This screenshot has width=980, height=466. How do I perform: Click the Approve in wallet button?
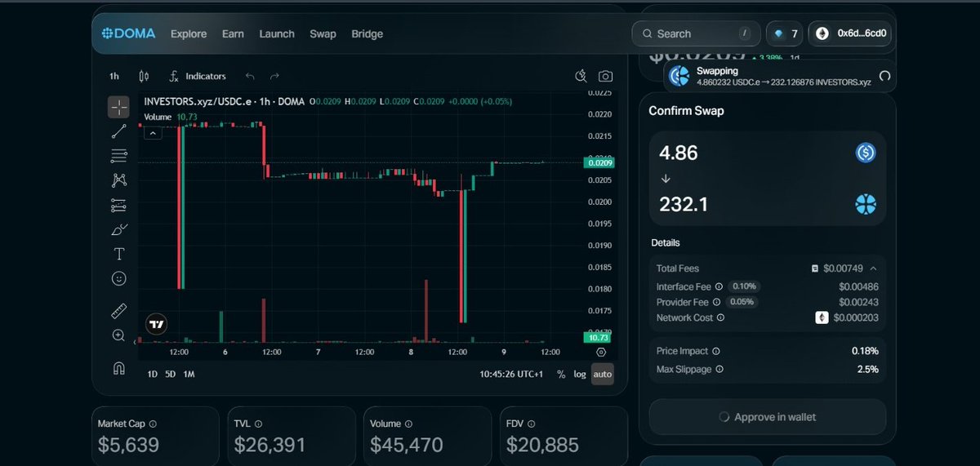[768, 417]
